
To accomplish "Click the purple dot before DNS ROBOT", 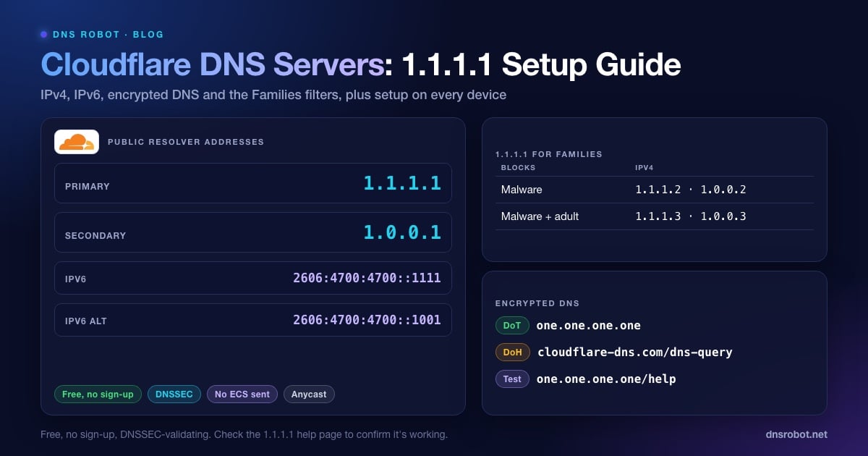I will pos(44,34).
